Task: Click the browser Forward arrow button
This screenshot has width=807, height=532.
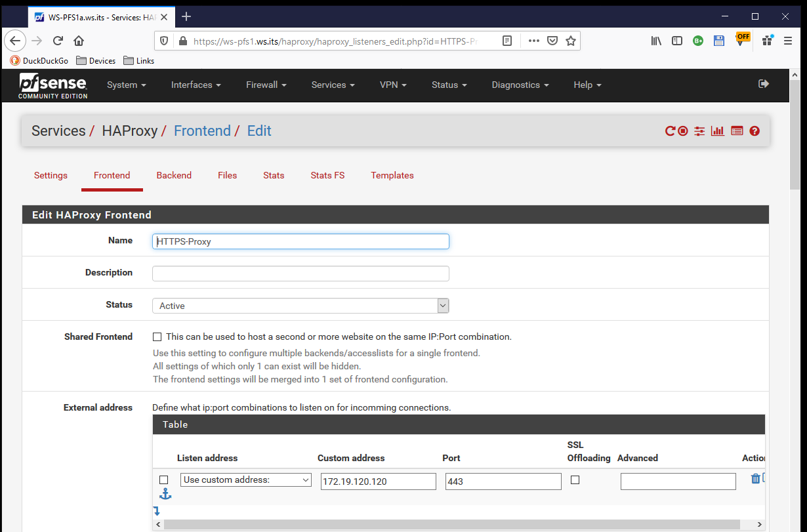Action: click(37, 41)
